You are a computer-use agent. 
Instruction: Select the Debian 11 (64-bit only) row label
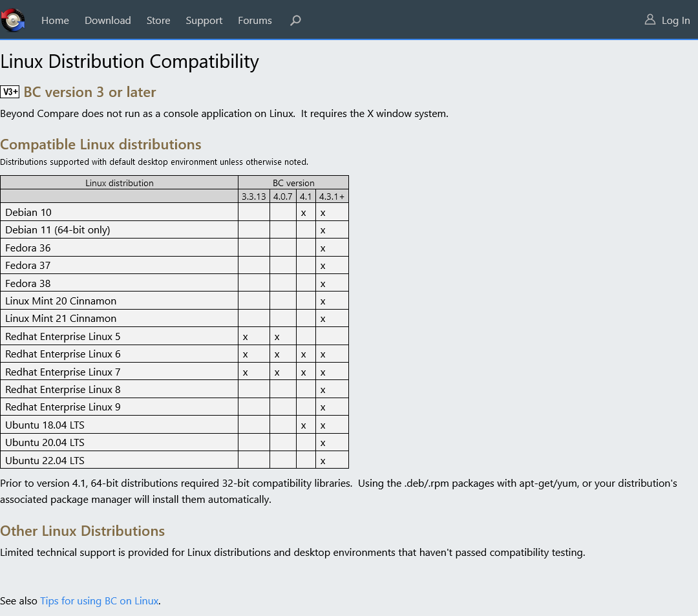tap(58, 230)
